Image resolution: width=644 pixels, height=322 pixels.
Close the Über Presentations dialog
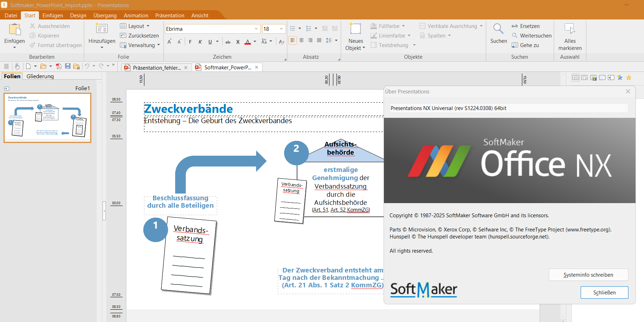point(628,91)
